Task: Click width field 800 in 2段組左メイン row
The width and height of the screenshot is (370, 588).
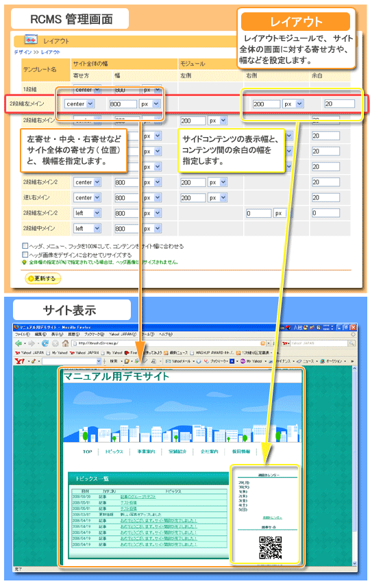Action: tap(123, 104)
